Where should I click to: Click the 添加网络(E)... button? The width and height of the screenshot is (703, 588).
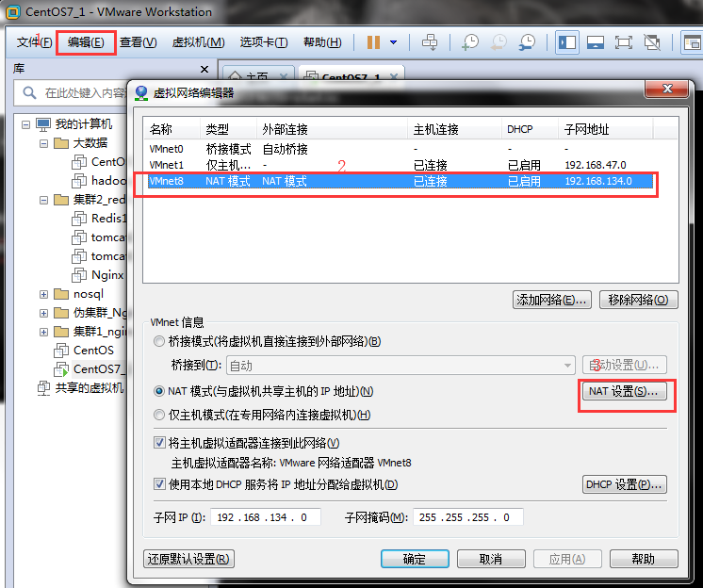[x=552, y=300]
